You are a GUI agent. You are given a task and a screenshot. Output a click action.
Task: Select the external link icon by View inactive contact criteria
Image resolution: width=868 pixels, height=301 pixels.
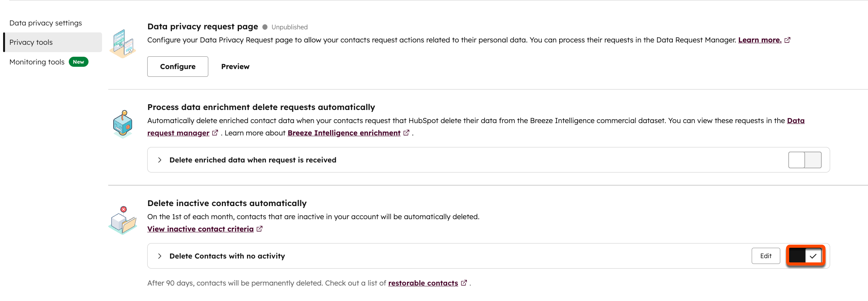tap(259, 228)
